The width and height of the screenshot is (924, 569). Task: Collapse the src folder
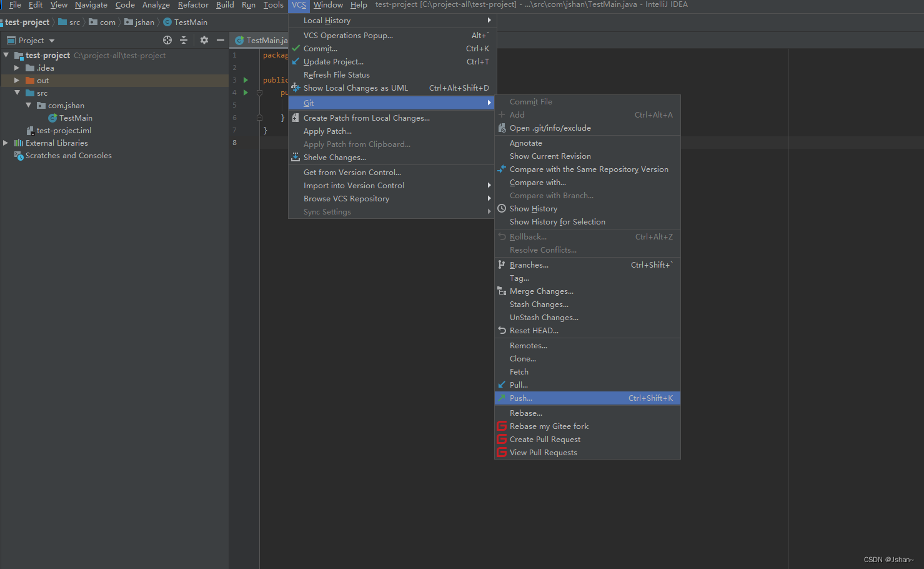pyautogui.click(x=17, y=93)
